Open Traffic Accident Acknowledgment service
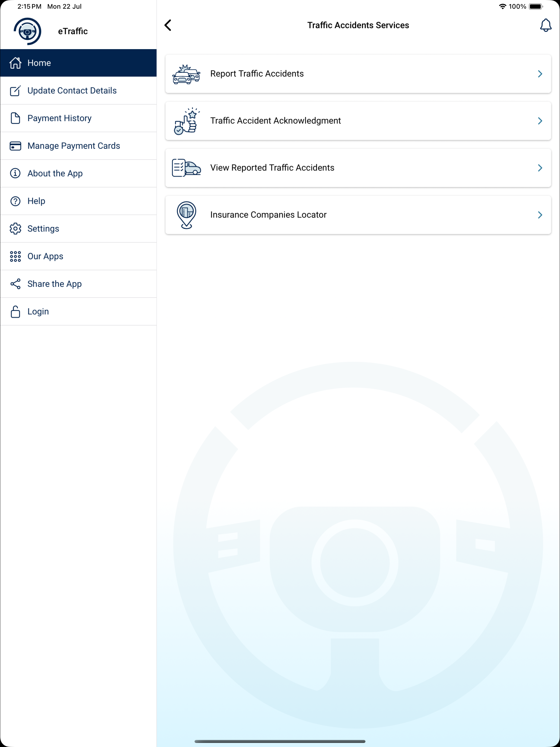This screenshot has height=747, width=560. 358,121
